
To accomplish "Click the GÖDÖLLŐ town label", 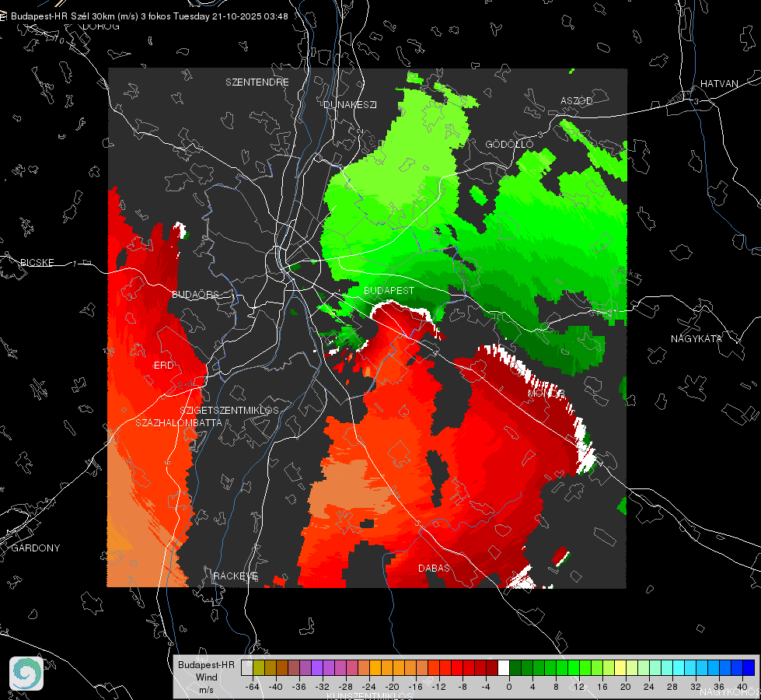I will point(509,144).
